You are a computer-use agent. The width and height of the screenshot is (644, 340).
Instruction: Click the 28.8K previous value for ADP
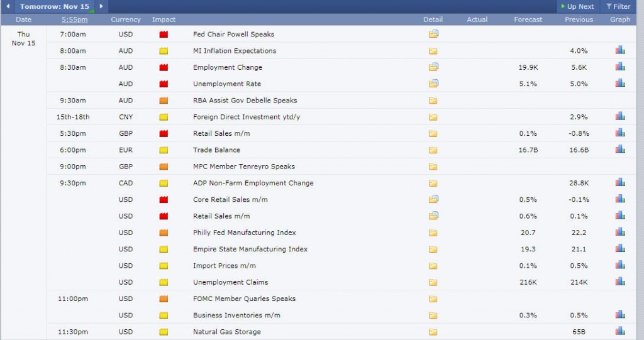[579, 183]
